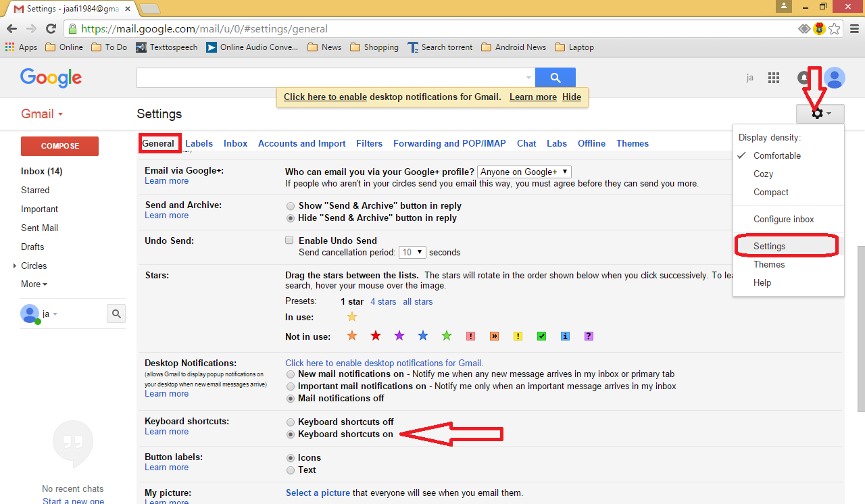
Task: Click the account profile avatar
Action: (x=835, y=78)
